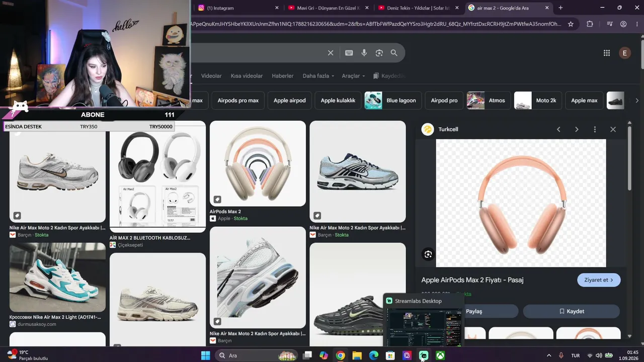The image size is (644, 362).
Task: Open Task View on the taskbar
Action: tap(307, 355)
